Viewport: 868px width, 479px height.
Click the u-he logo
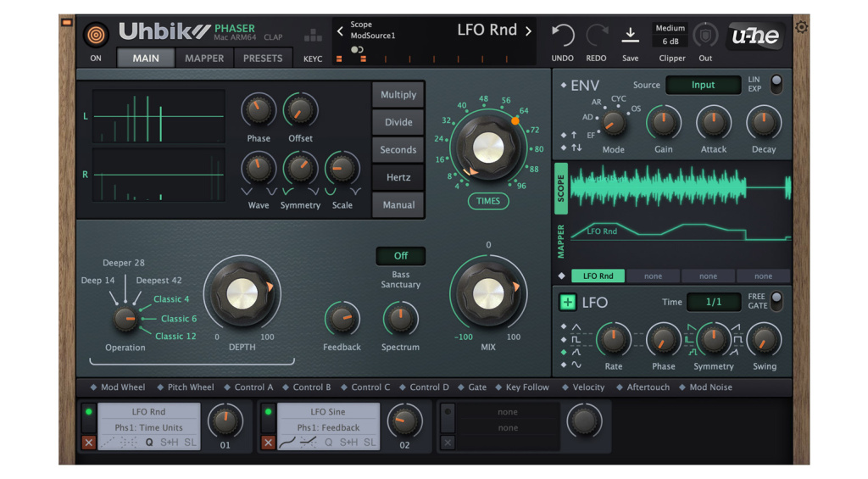click(x=755, y=36)
